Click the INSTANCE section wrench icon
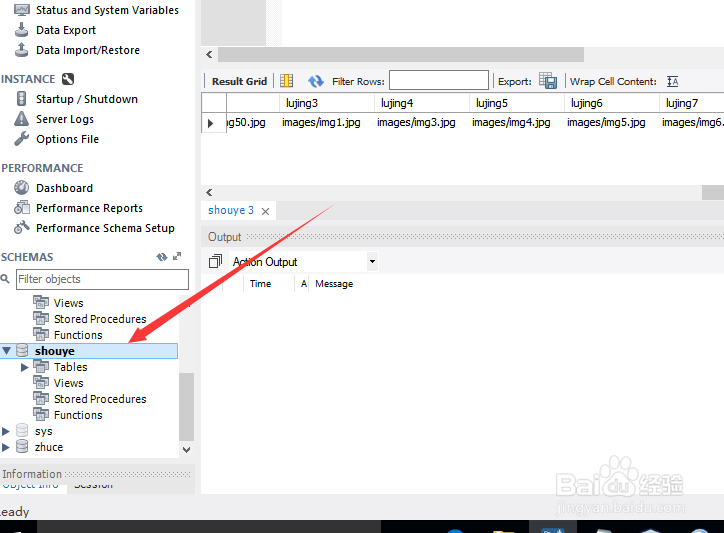 pyautogui.click(x=68, y=79)
